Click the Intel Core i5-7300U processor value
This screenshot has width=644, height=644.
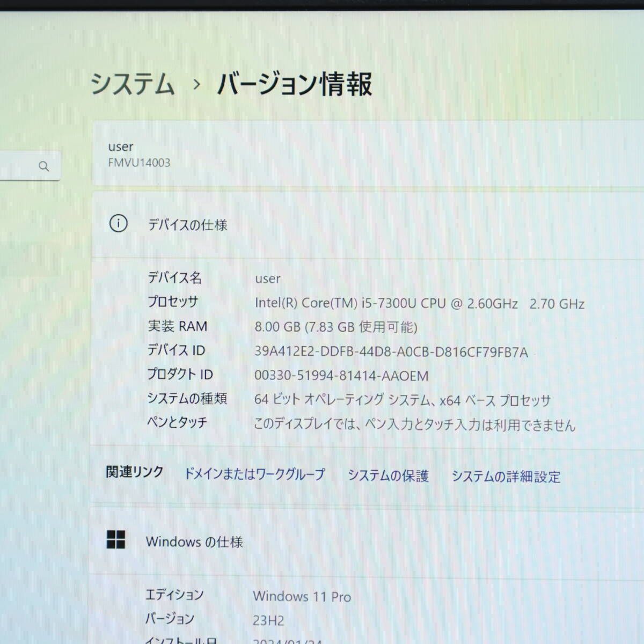pyautogui.click(x=419, y=304)
